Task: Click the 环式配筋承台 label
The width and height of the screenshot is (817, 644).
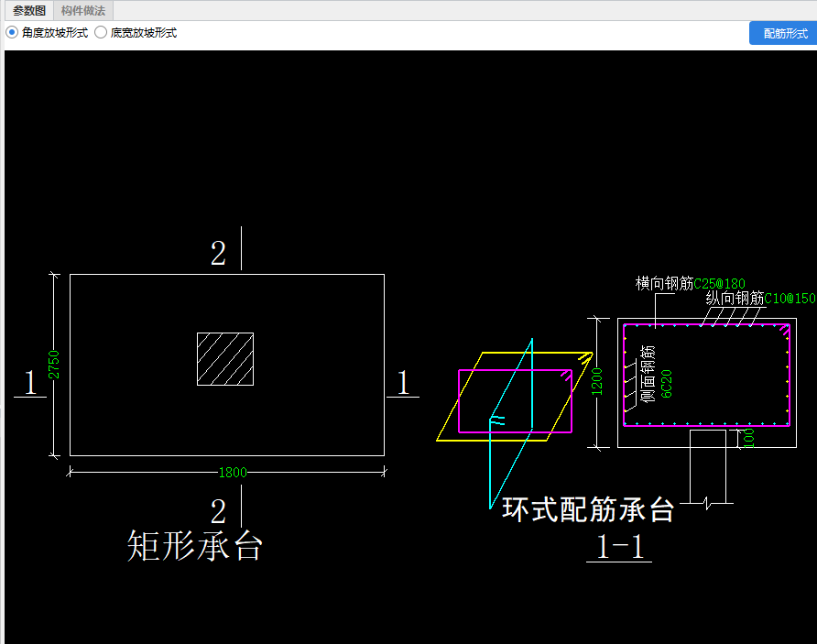Action: click(x=588, y=509)
